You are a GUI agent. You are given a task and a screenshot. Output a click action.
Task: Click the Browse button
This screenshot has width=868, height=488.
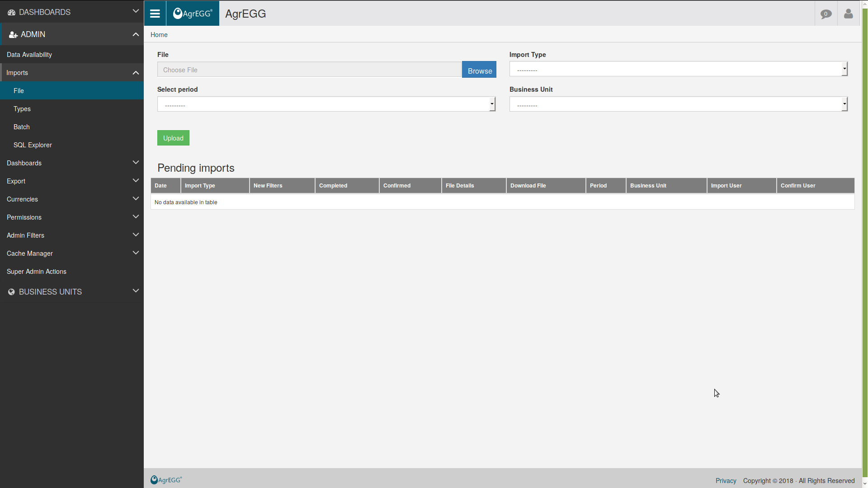tap(479, 70)
